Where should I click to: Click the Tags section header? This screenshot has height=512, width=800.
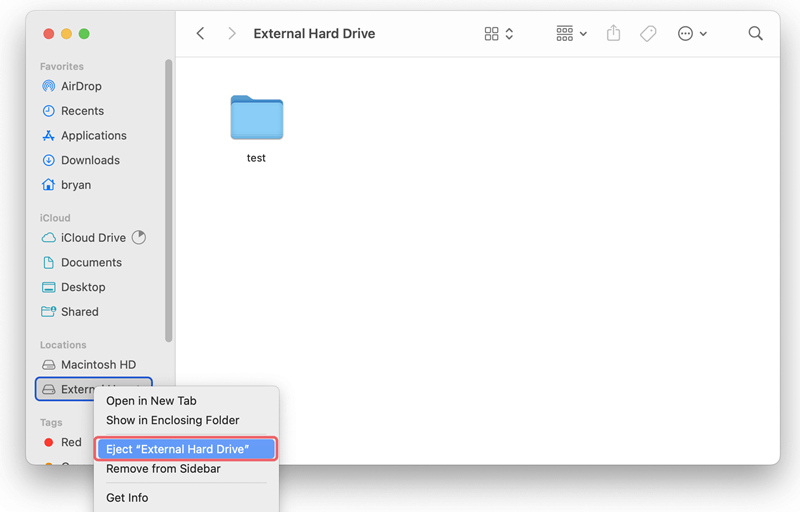[x=51, y=422]
